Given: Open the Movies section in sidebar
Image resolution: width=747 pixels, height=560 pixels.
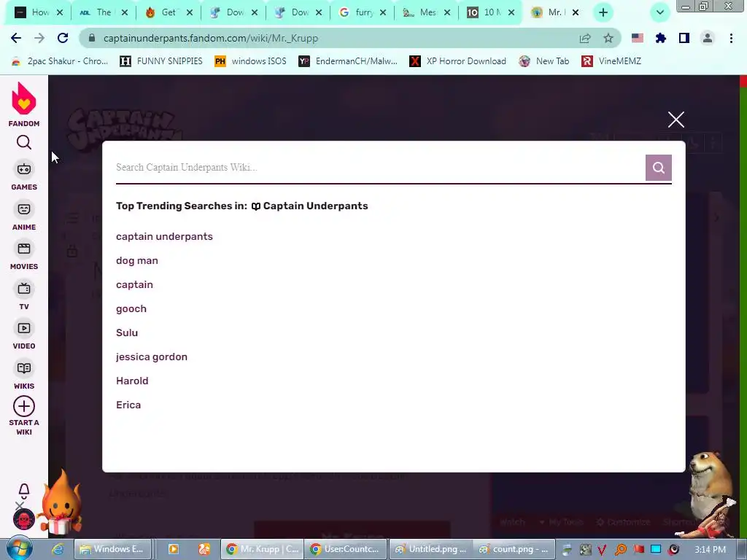Looking at the screenshot, I should click(x=24, y=256).
